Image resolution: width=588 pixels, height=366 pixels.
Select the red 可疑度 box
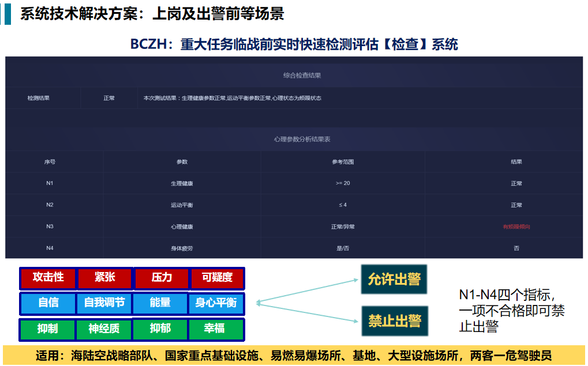tap(217, 278)
